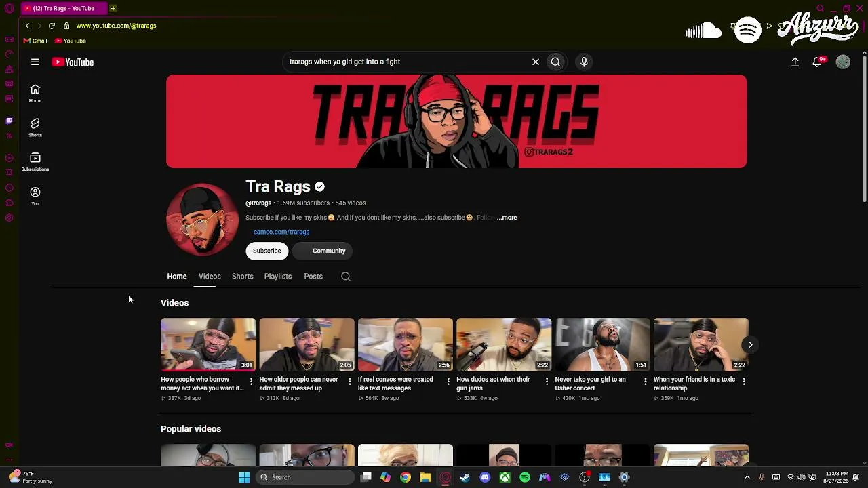
Task: Open options for 'borrow money' video
Action: 251,382
